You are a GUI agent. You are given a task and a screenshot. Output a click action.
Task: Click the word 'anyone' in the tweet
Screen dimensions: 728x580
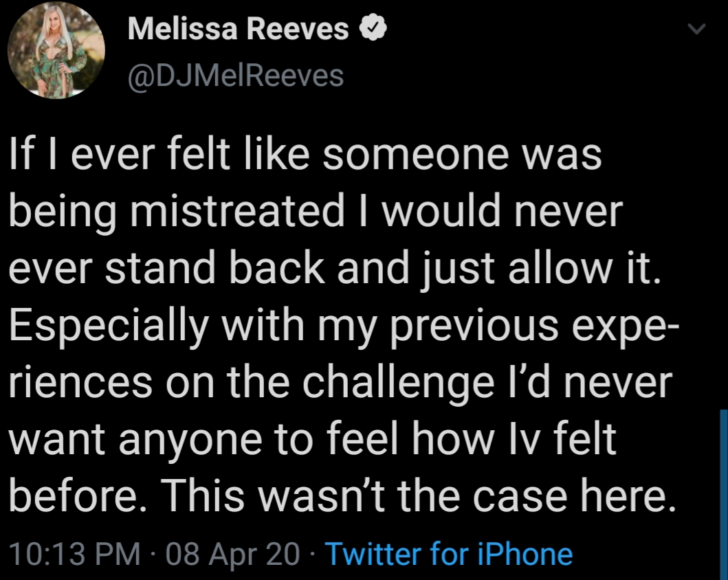pyautogui.click(x=191, y=440)
